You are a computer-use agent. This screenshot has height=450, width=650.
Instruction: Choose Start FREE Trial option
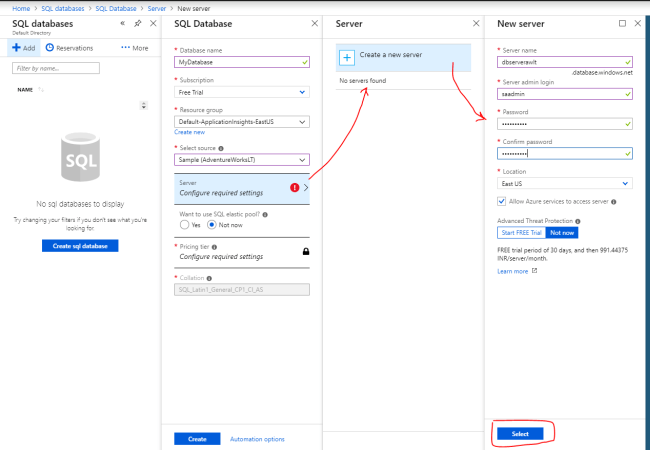point(521,233)
